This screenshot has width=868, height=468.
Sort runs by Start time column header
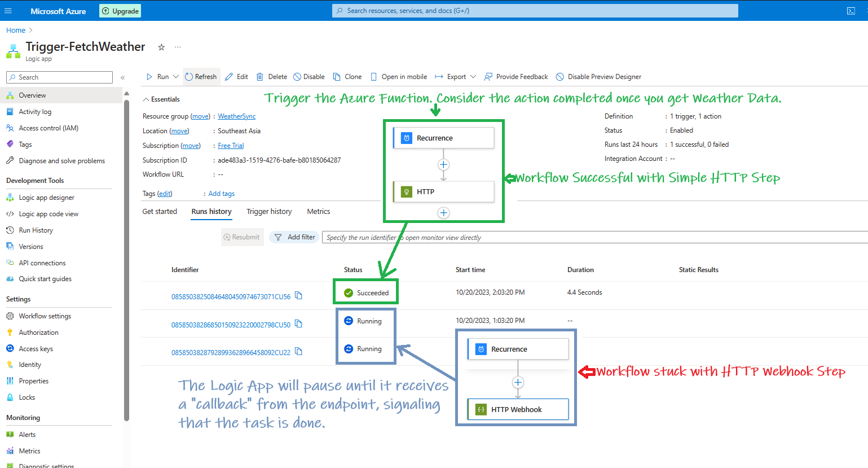coord(470,270)
